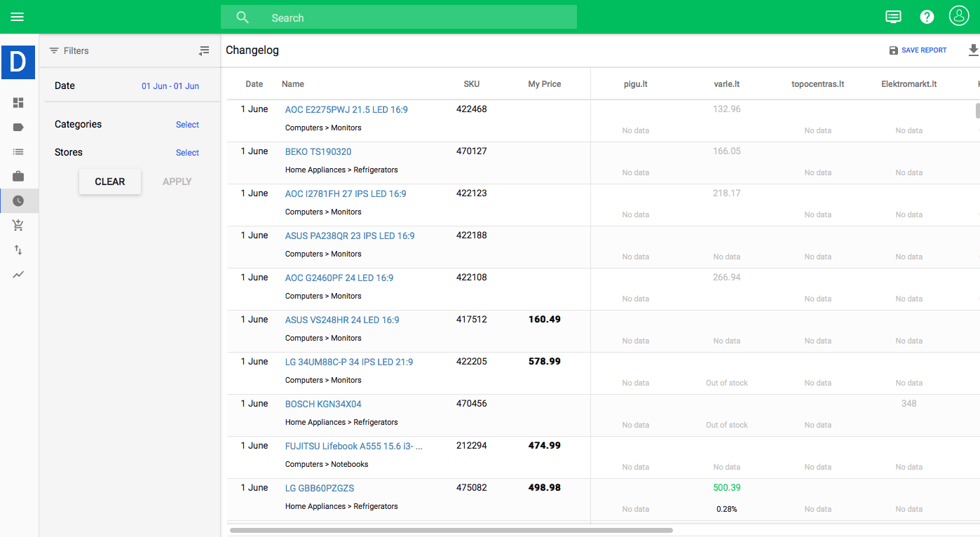
Task: Open Stores Select dropdown
Action: [x=187, y=153]
